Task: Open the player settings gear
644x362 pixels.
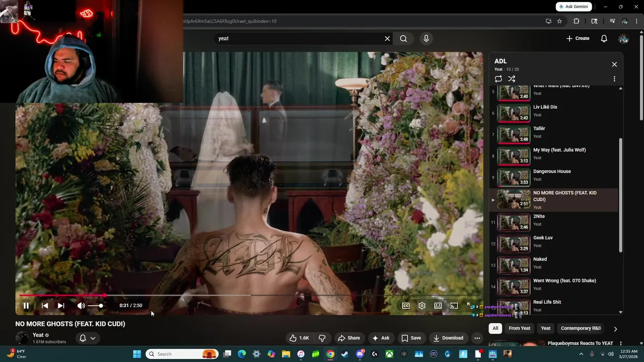Action: click(x=422, y=306)
